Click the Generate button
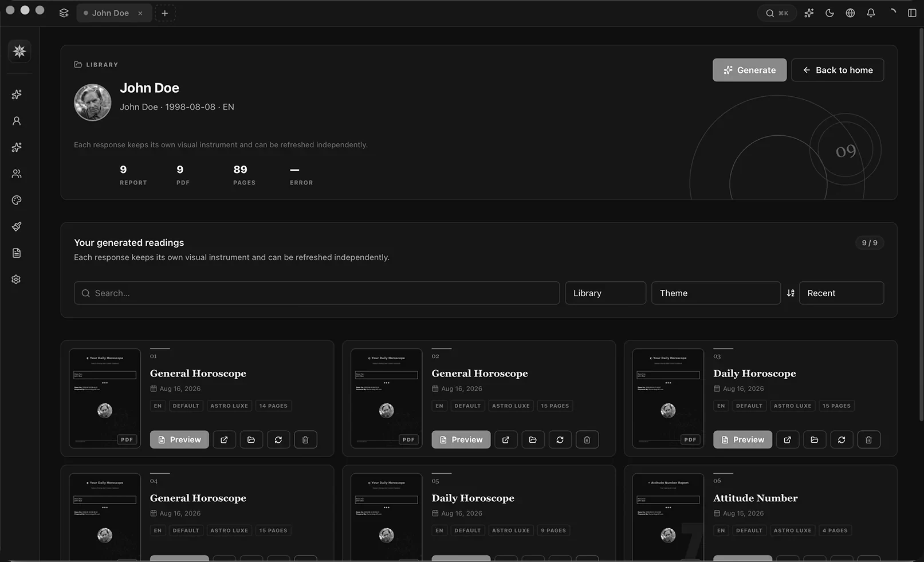The width and height of the screenshot is (924, 562). (749, 70)
